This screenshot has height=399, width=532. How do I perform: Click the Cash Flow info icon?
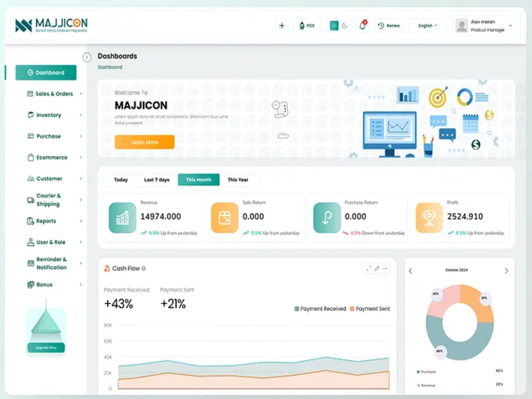point(144,269)
